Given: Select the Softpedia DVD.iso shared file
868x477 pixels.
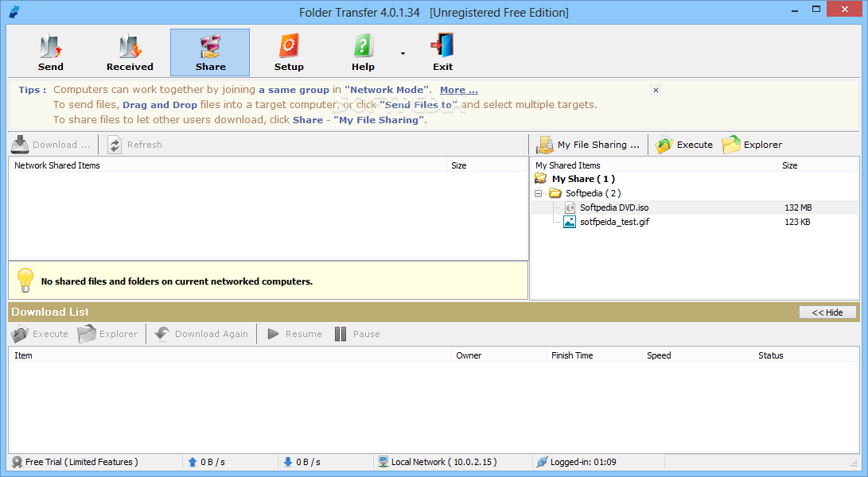Looking at the screenshot, I should (x=614, y=207).
